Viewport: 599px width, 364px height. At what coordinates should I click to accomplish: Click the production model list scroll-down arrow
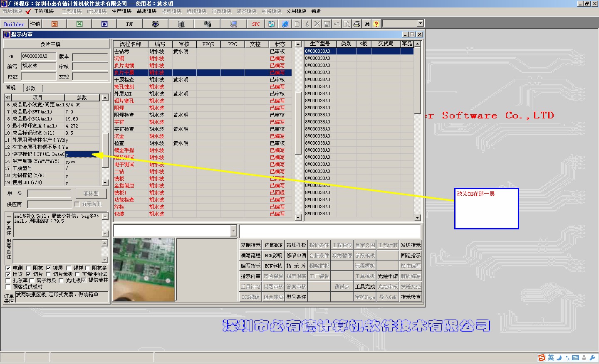(418, 217)
